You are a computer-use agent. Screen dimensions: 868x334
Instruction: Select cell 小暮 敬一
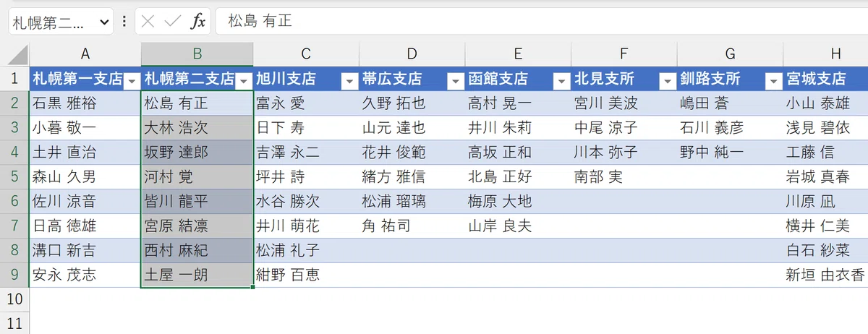pos(85,128)
